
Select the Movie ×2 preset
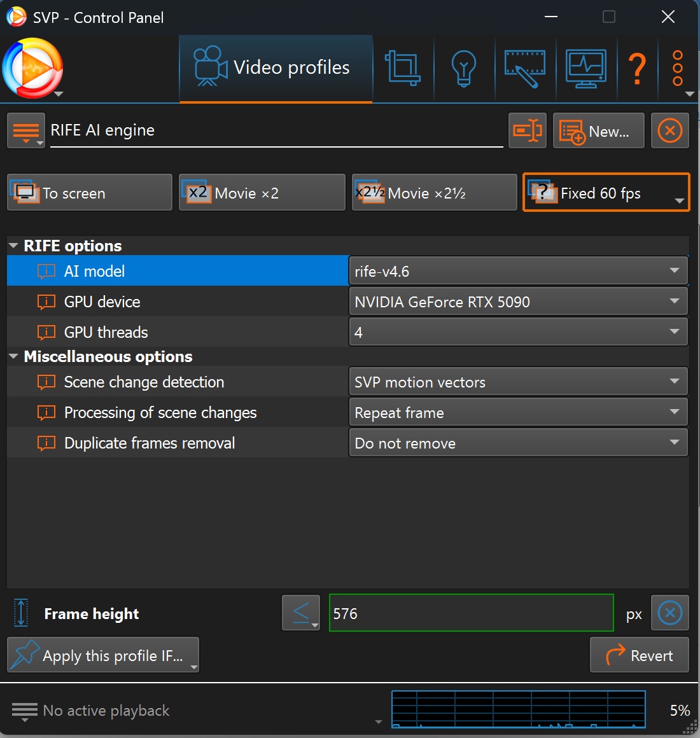262,193
